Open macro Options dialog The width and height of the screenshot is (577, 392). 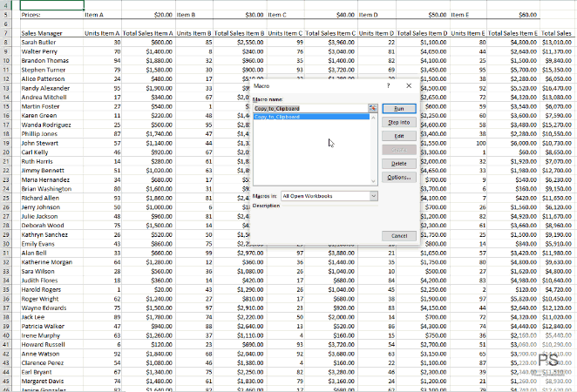398,177
